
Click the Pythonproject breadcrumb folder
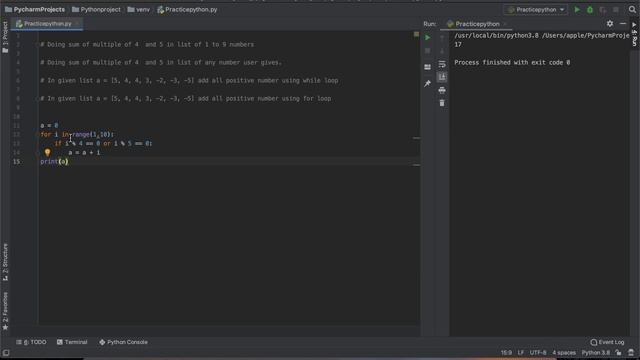(x=96, y=9)
